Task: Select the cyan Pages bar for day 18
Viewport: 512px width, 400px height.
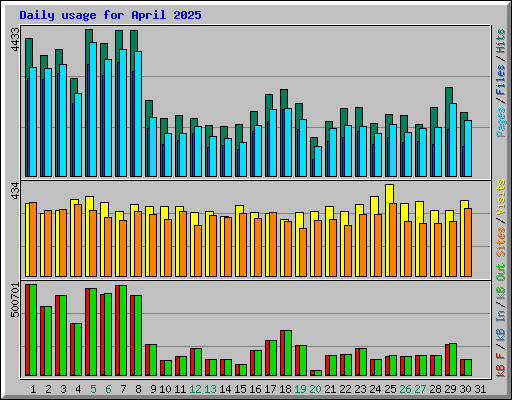Action: pos(288,142)
